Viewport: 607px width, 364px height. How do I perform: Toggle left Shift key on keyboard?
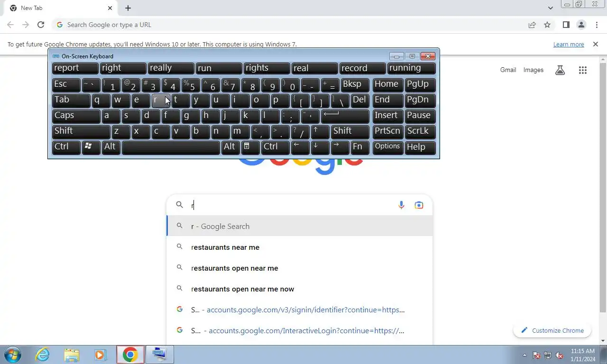(81, 131)
